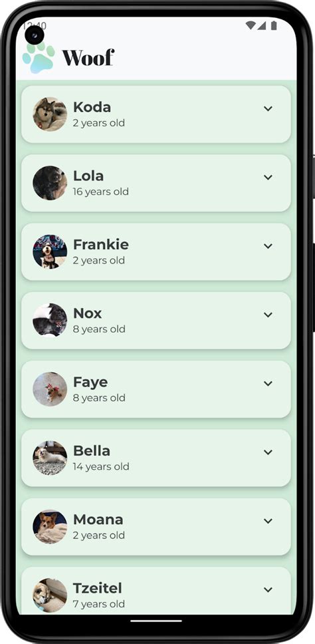The image size is (315, 644).
Task: Expand Bella's card arrow
Action: click(268, 452)
